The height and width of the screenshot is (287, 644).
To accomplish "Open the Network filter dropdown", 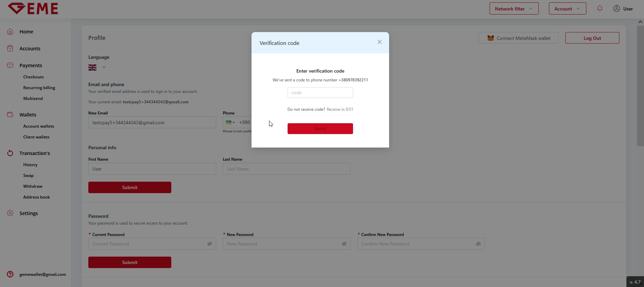I will click(x=514, y=9).
